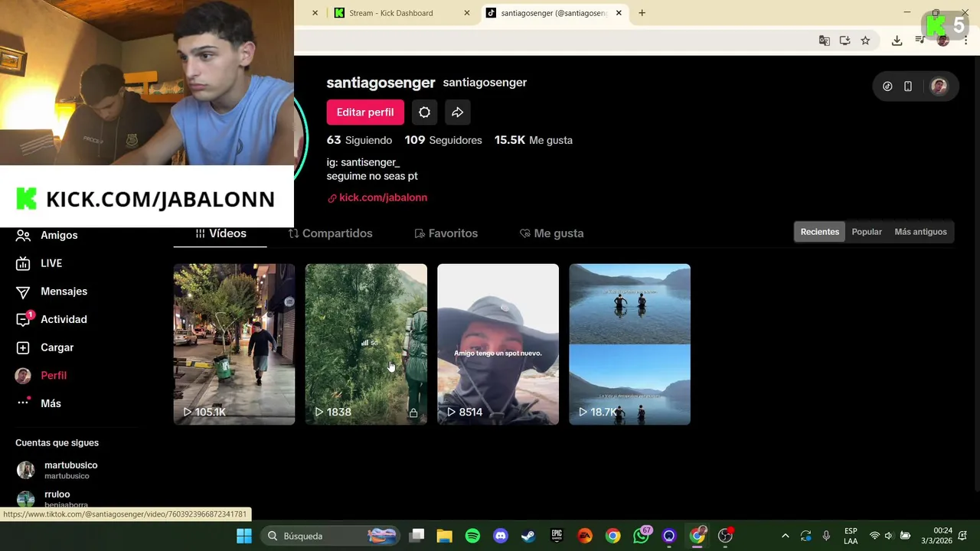Open profile settings gear icon
Screen dimensions: 980x551
[424, 112]
